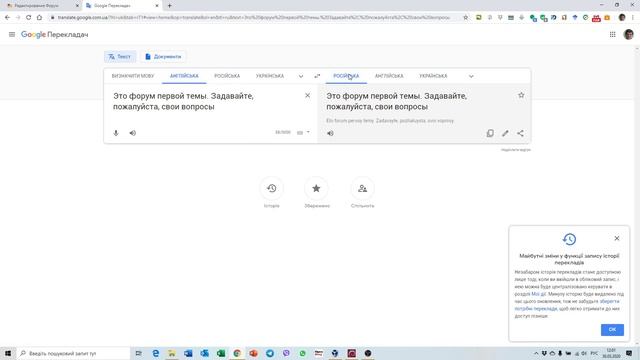Select 'Українська' as source language
The image size is (640, 360).
[x=270, y=76]
